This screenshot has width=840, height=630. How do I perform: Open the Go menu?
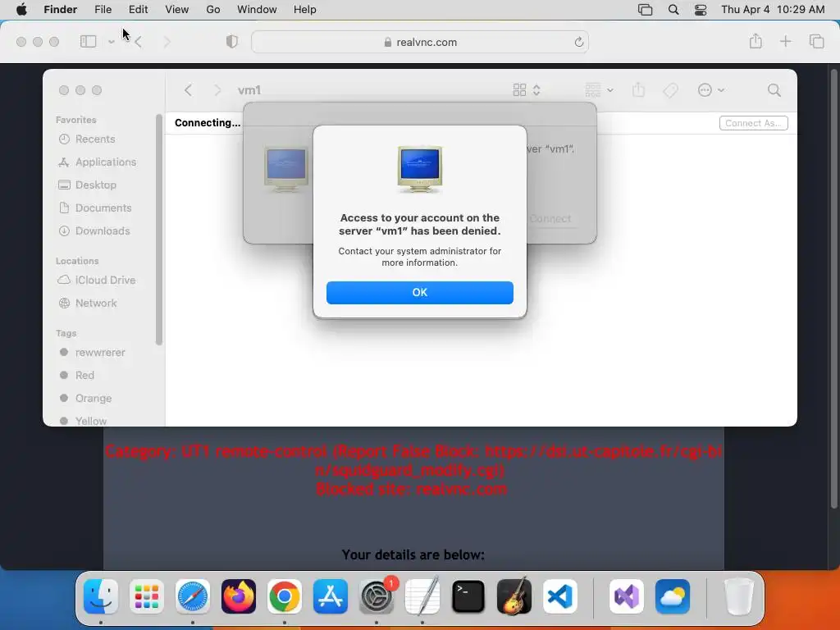tap(213, 10)
